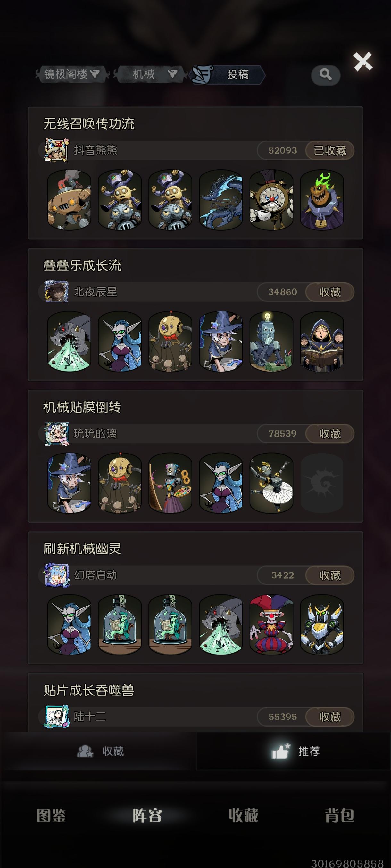Screen dimensions: 391x868
Task: Tap the empty sixth card slot
Action: (322, 483)
